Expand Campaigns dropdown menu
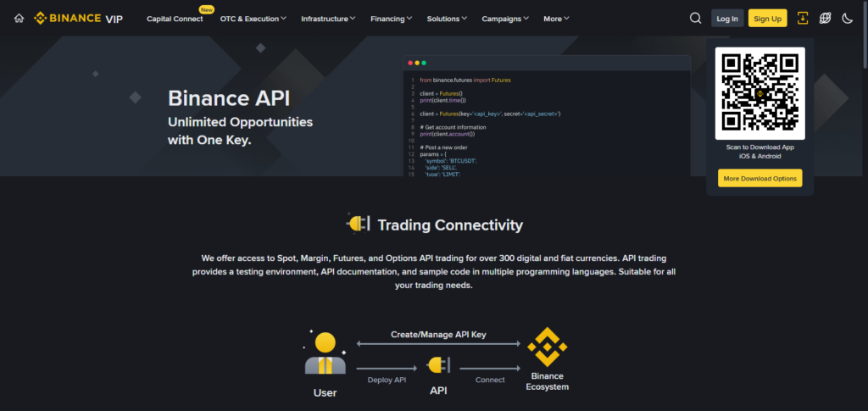Viewport: 868px width, 411px height. coord(505,19)
